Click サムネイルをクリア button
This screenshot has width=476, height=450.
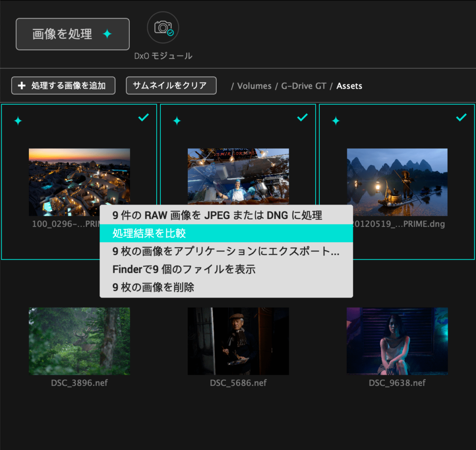tap(171, 86)
